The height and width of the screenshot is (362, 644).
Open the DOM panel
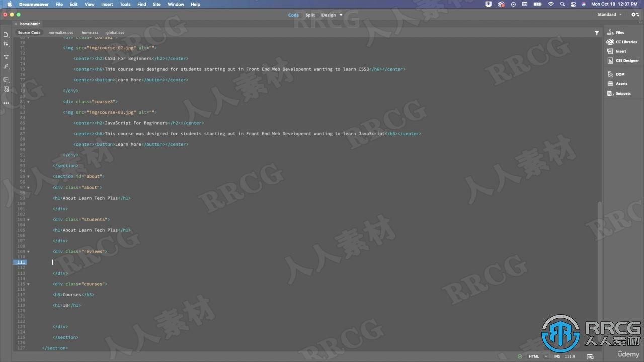[616, 74]
